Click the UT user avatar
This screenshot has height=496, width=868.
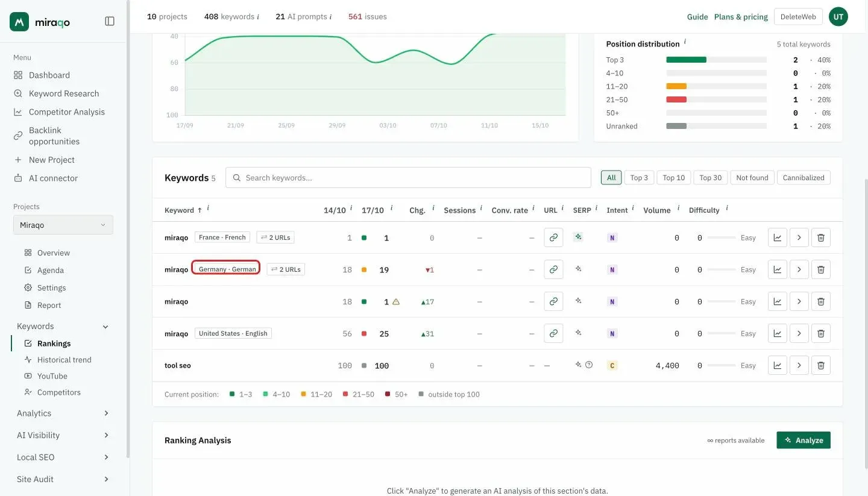pyautogui.click(x=838, y=17)
